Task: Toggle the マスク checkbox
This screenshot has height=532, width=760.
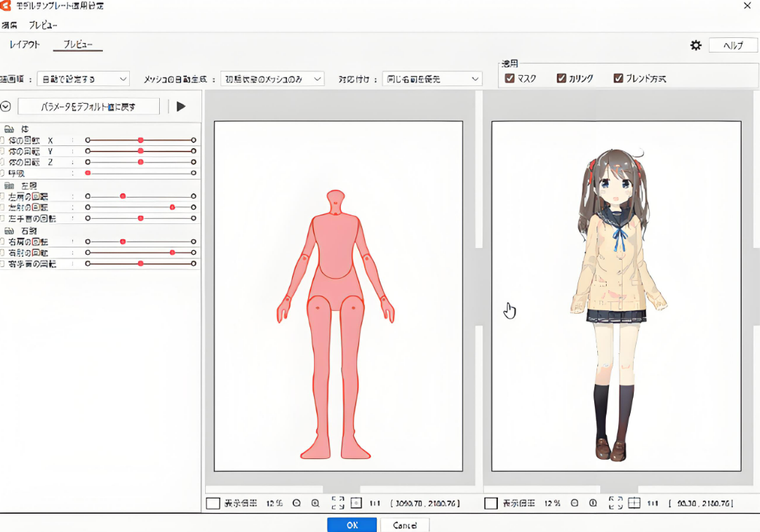Action: (510, 78)
